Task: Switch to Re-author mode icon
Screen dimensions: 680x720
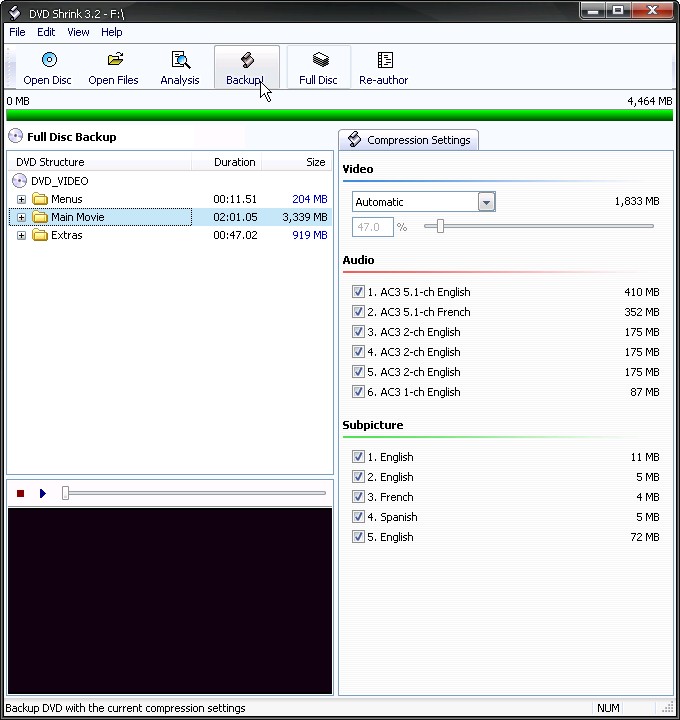Action: pyautogui.click(x=385, y=60)
